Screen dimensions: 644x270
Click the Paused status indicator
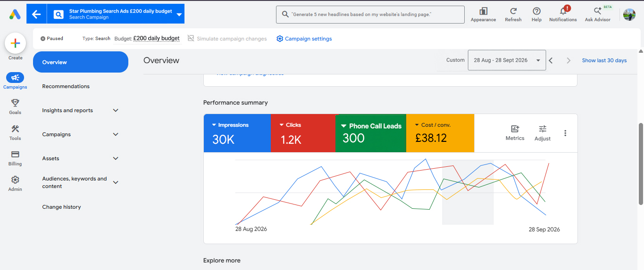52,39
